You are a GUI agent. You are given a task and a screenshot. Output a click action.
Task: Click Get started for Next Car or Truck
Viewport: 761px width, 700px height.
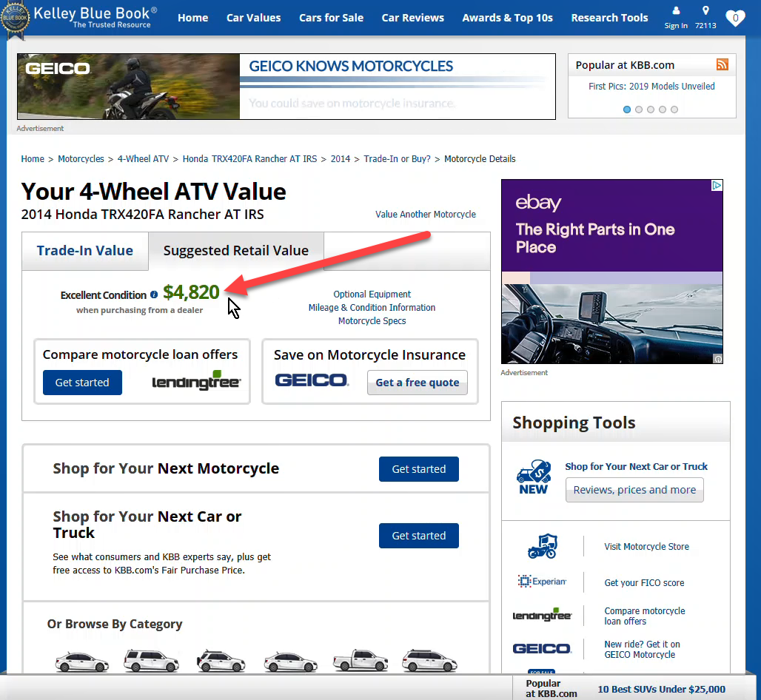pyautogui.click(x=419, y=536)
